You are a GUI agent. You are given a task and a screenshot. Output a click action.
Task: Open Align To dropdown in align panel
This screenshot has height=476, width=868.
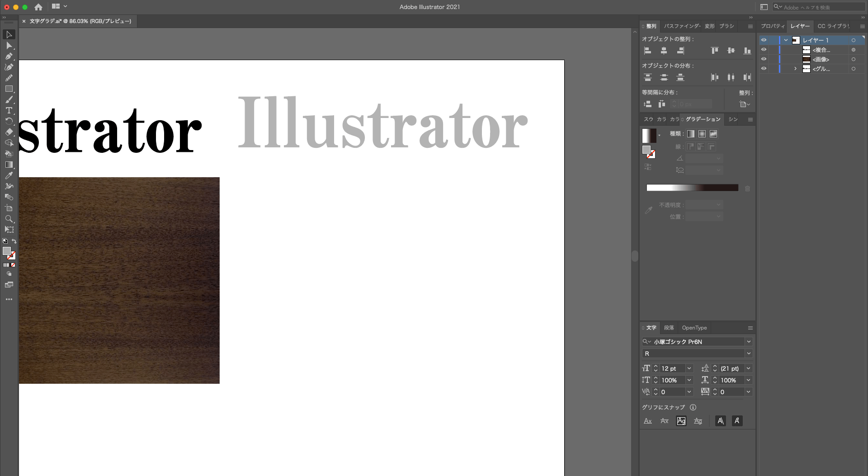[745, 104]
